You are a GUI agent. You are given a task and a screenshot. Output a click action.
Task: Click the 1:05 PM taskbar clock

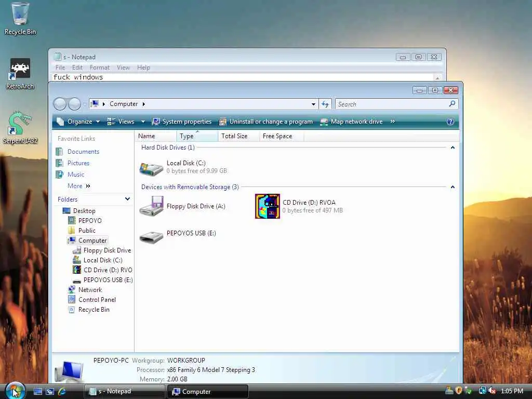point(512,391)
